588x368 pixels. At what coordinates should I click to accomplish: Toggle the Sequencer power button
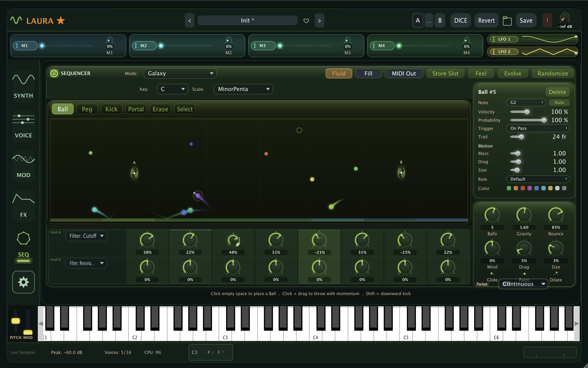click(x=54, y=73)
